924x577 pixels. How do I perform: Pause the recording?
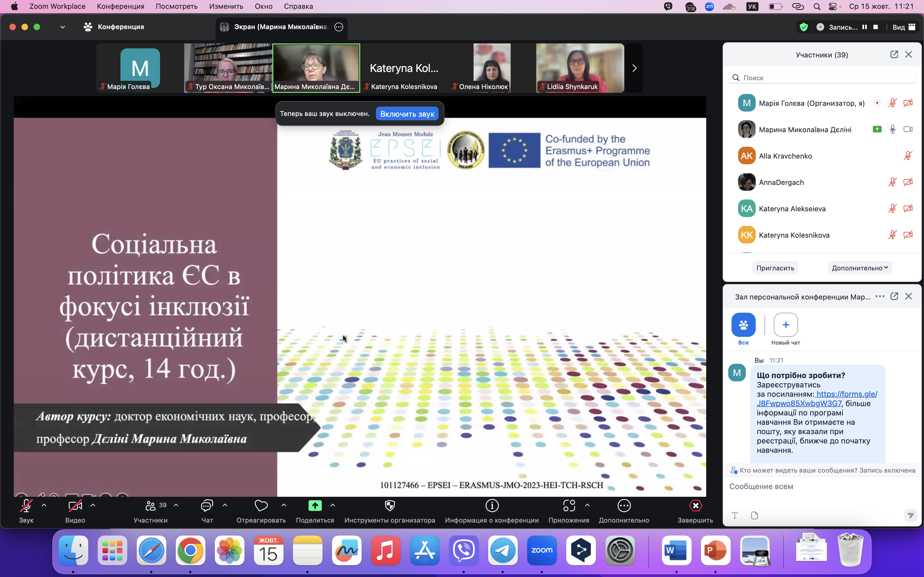pos(864,27)
